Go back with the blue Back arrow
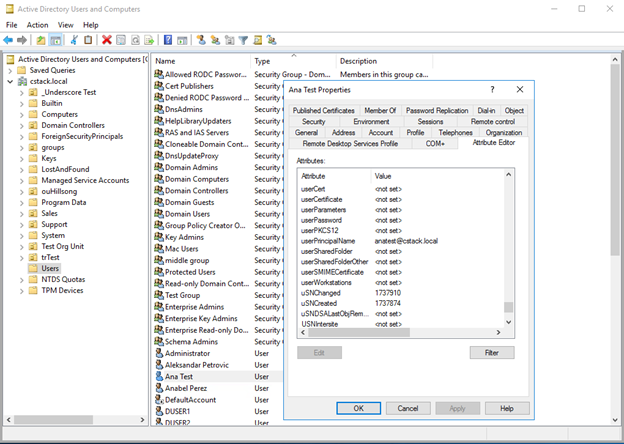The width and height of the screenshot is (624, 444). pyautogui.click(x=8, y=40)
